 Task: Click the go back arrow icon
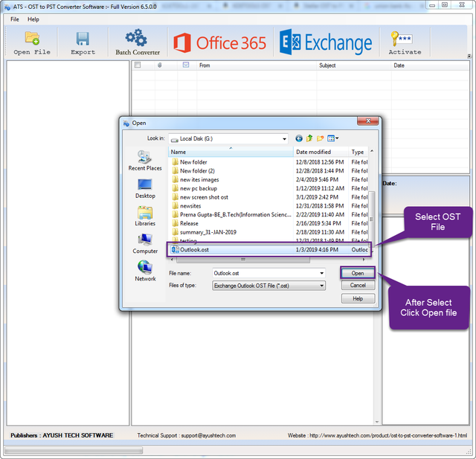click(299, 138)
